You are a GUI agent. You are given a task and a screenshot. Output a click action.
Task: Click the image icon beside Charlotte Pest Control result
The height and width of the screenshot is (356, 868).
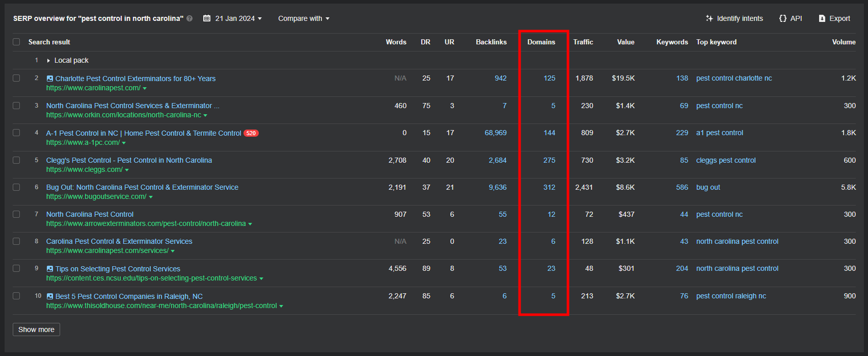[49, 79]
